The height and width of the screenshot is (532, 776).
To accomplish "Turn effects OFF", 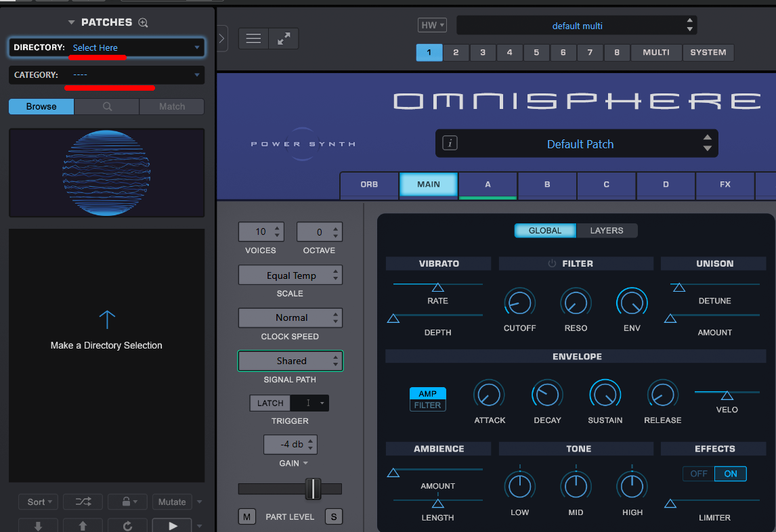I will click(x=698, y=474).
